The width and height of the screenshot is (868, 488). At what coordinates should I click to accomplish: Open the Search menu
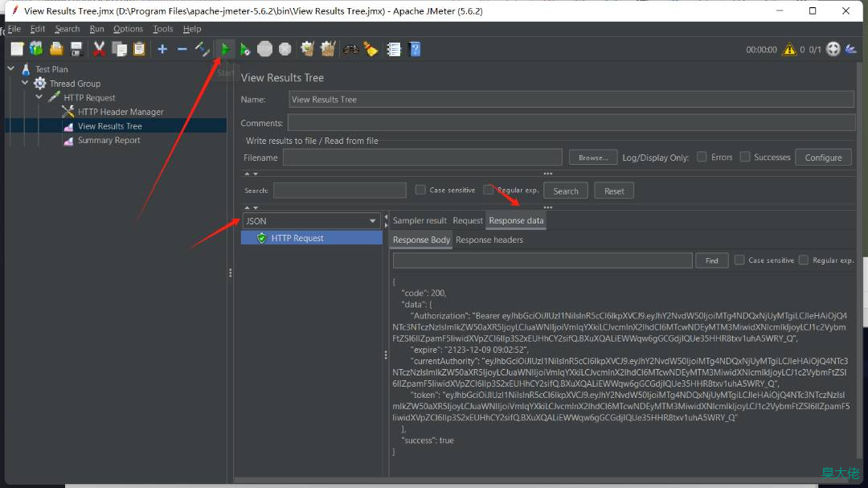click(67, 29)
